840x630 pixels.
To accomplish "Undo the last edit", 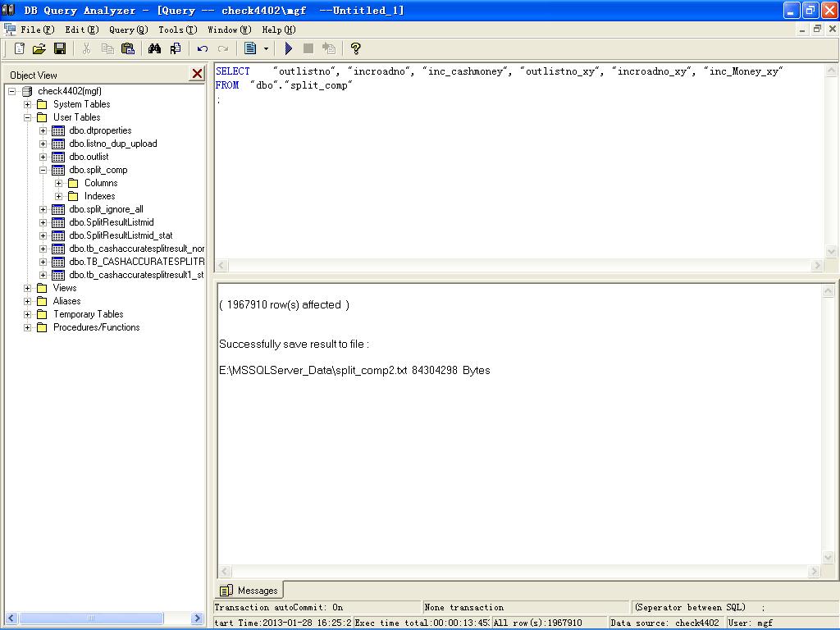I will click(202, 48).
